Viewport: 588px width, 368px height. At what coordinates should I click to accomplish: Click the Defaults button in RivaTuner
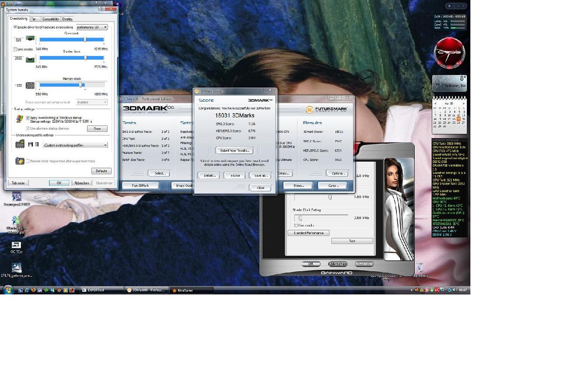click(101, 171)
